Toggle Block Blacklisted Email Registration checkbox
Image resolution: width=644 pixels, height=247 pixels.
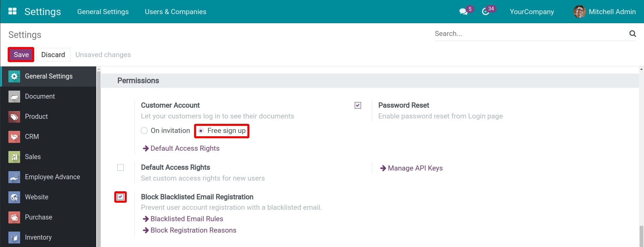(x=121, y=197)
